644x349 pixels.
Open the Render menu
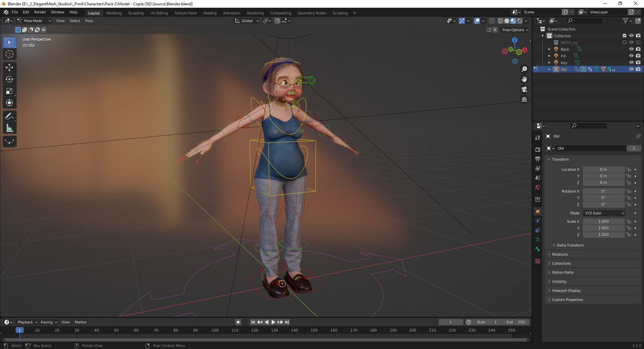tap(40, 12)
